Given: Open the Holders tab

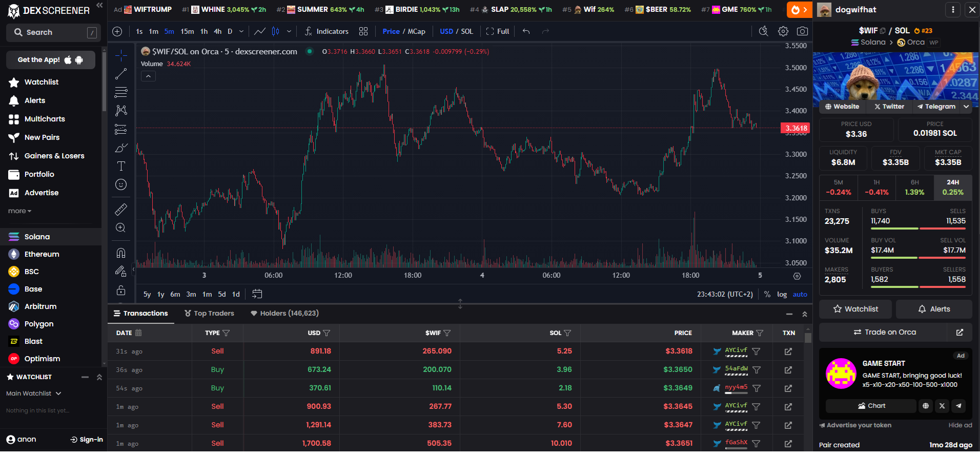Looking at the screenshot, I should tap(284, 313).
